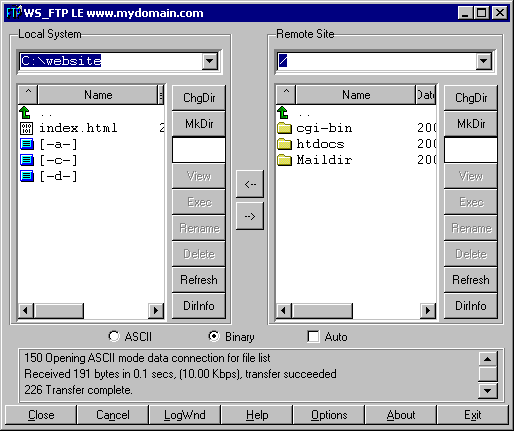Open the LogWnd button

click(x=185, y=415)
